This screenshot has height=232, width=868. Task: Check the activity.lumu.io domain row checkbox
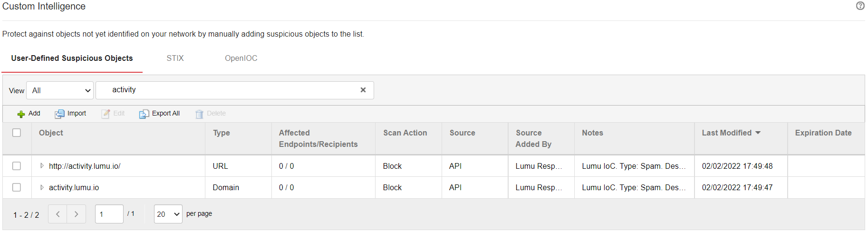click(x=17, y=187)
